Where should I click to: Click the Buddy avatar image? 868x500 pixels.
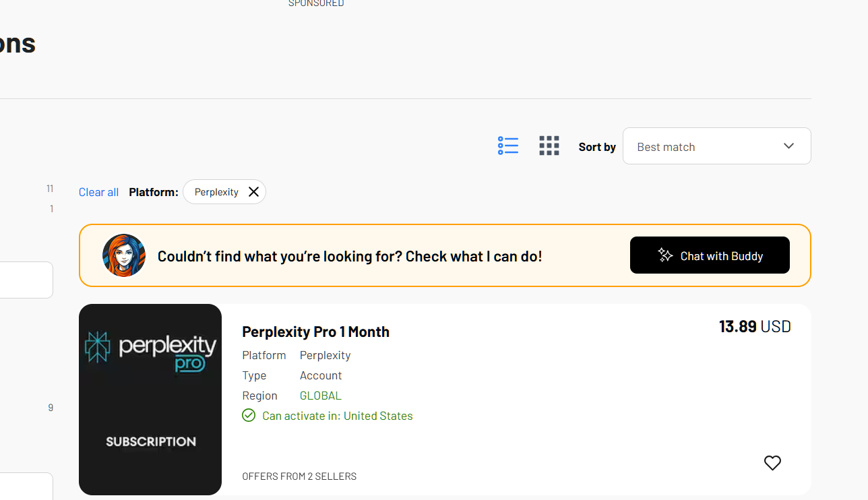(x=124, y=255)
